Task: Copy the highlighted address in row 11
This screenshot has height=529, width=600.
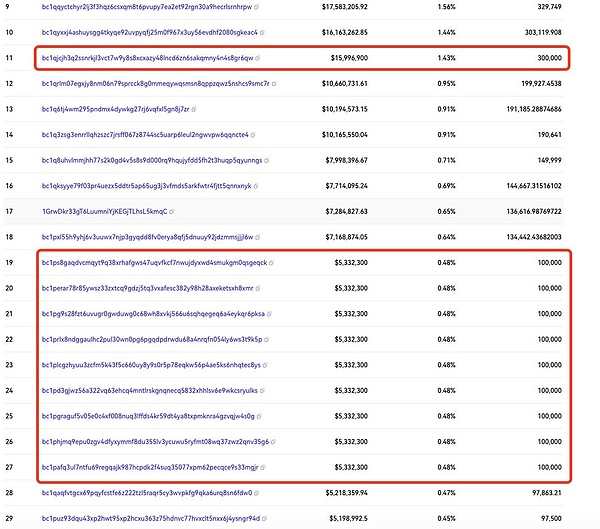Action: 258,59
